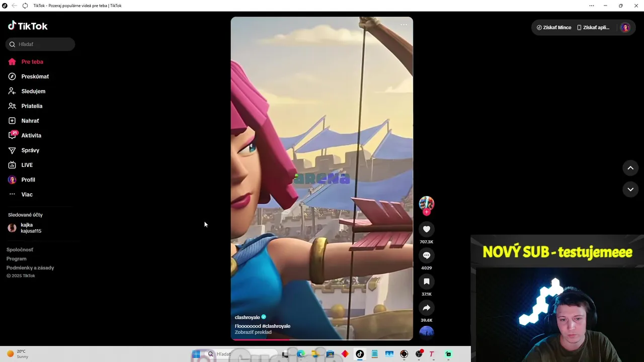
Task: Open the creator avatar beside the video
Action: click(427, 203)
